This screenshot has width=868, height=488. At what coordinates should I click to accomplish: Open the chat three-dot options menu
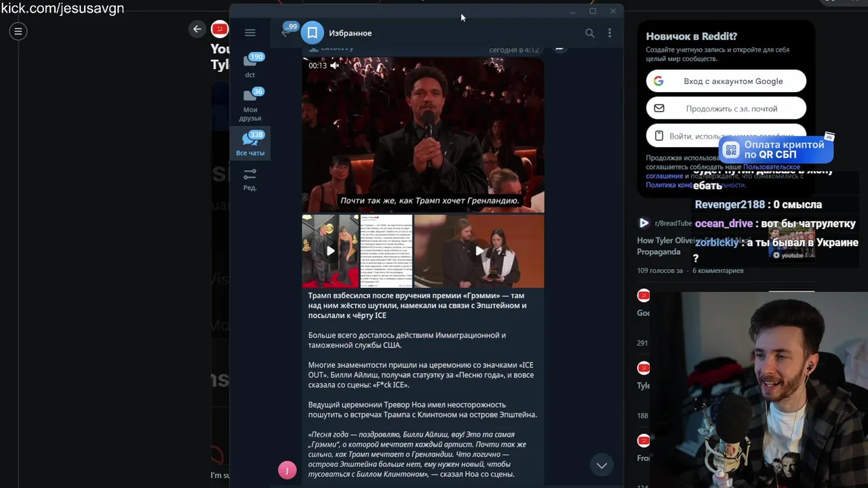click(x=610, y=33)
